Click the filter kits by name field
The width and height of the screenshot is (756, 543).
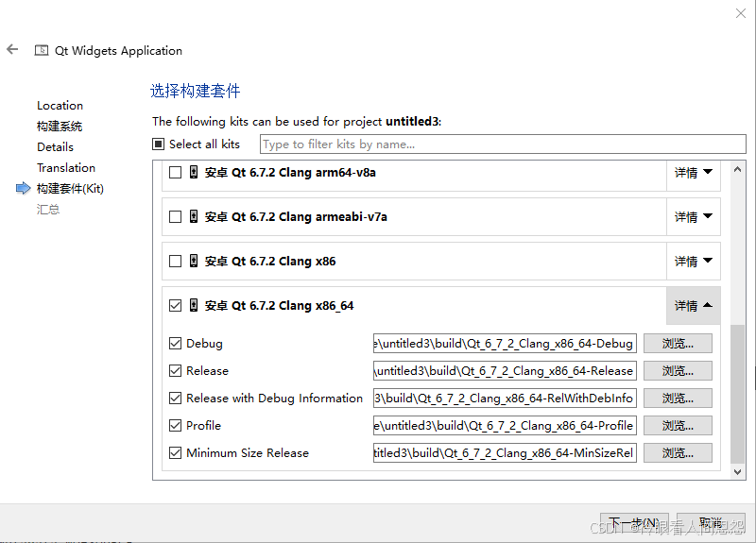(x=503, y=144)
